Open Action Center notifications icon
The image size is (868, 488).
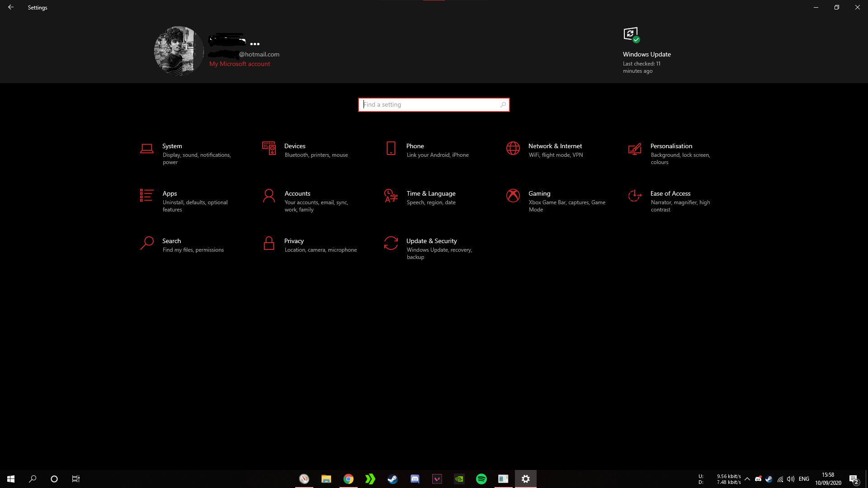[854, 479]
